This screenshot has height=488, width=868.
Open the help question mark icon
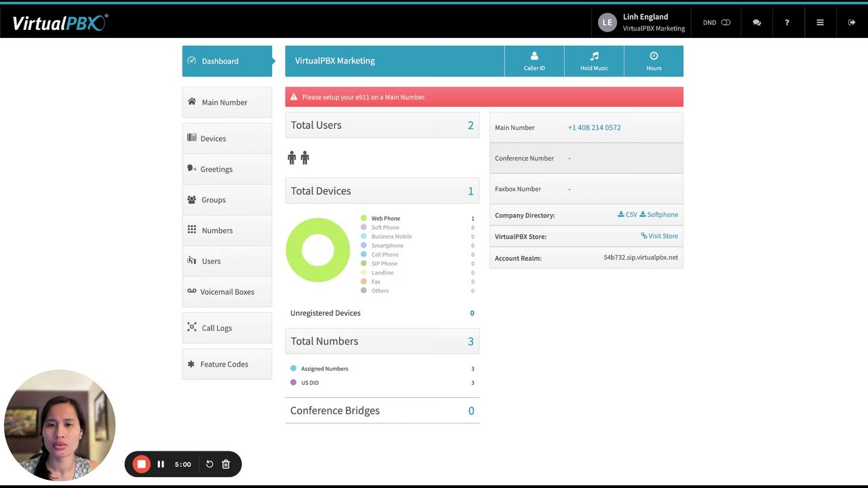787,22
